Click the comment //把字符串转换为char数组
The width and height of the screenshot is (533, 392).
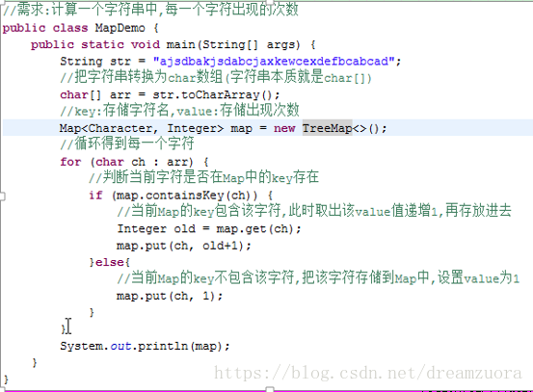pyautogui.click(x=216, y=76)
